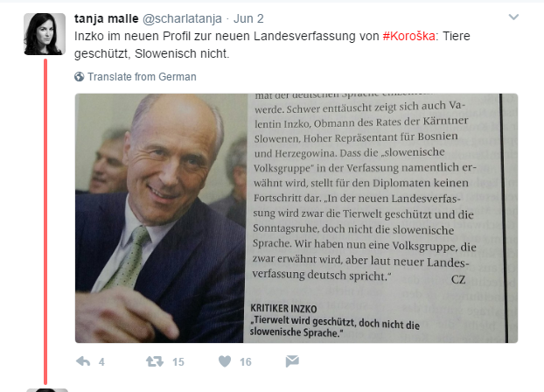
Task: Retweet using the retweet arrows icon
Action: (155, 361)
